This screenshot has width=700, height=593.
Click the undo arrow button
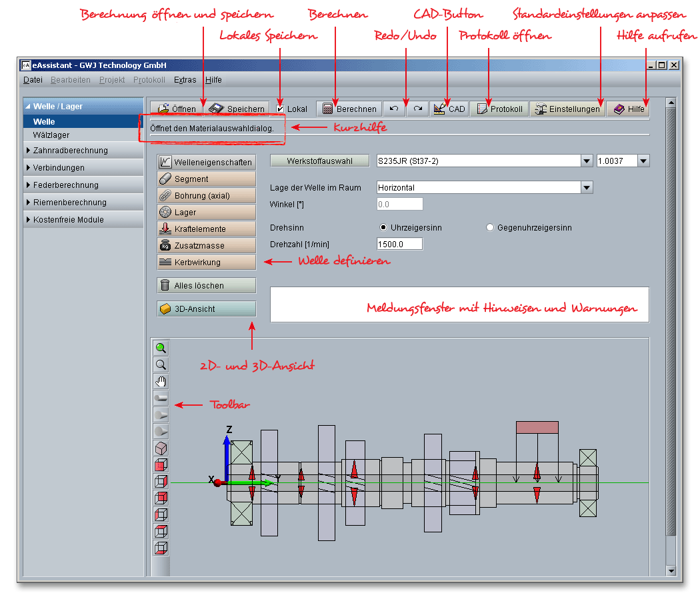pos(394,109)
